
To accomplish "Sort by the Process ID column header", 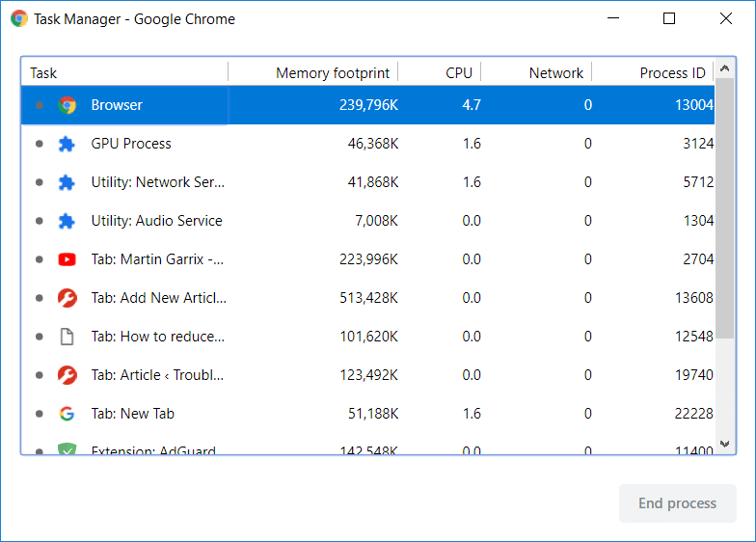I will (x=671, y=73).
